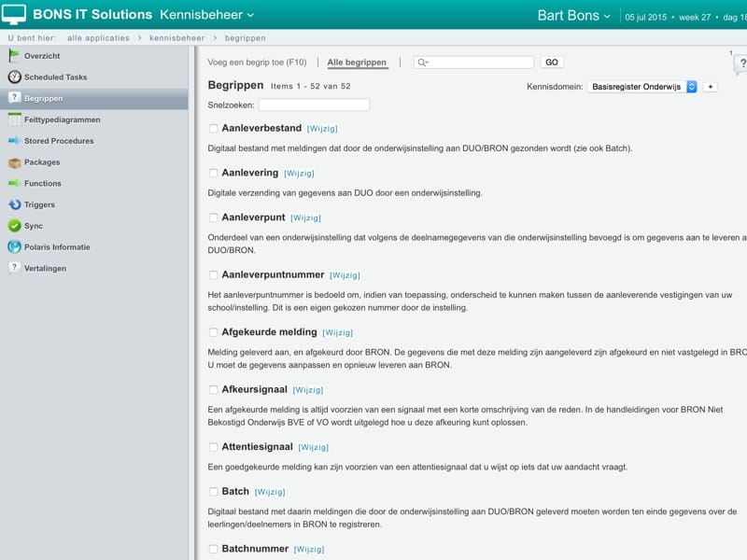Focus the search field beside GO
This screenshot has height=560, width=747.
click(473, 63)
